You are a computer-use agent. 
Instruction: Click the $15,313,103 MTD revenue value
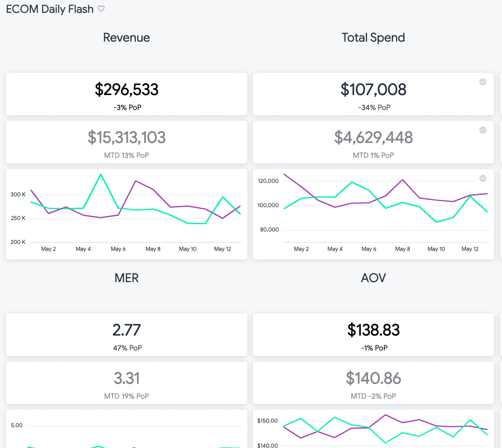pyautogui.click(x=127, y=137)
